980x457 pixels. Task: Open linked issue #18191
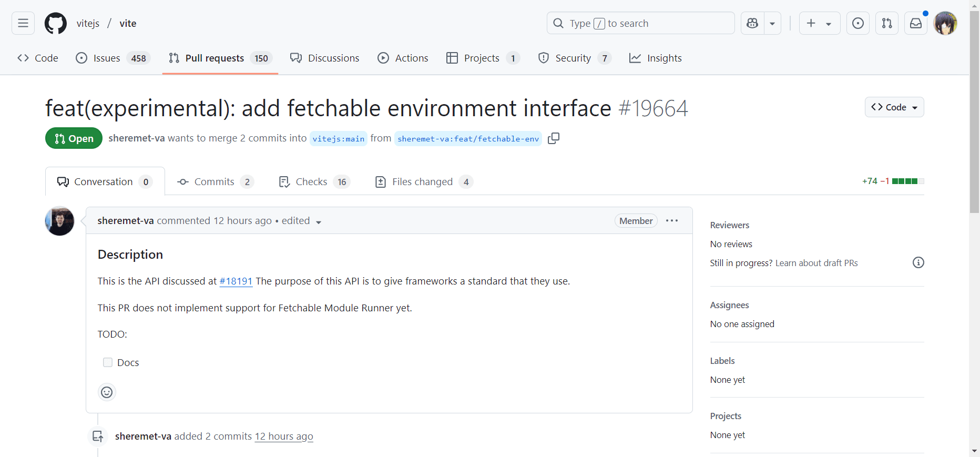click(x=236, y=281)
